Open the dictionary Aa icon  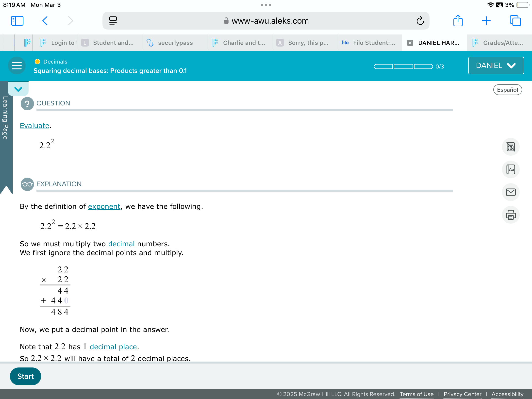(x=511, y=169)
